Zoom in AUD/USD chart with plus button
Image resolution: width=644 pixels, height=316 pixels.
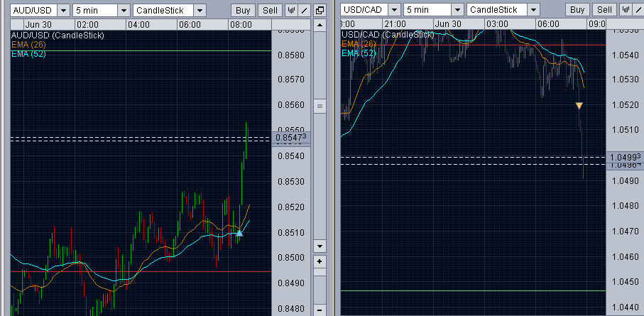click(320, 261)
